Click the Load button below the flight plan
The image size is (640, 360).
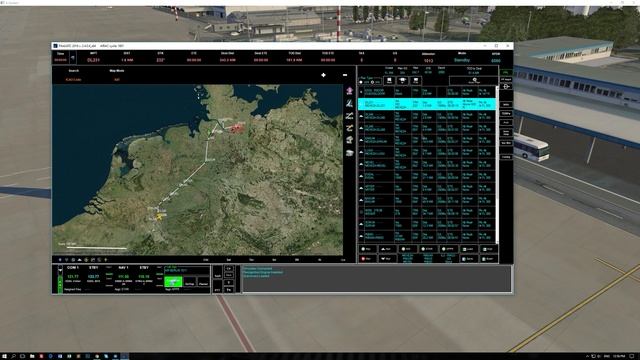coord(468,249)
